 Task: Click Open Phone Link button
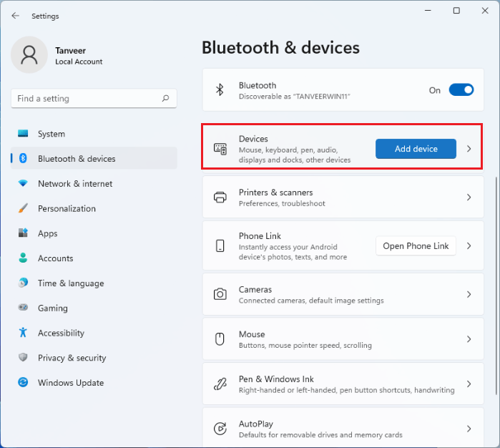tap(416, 246)
